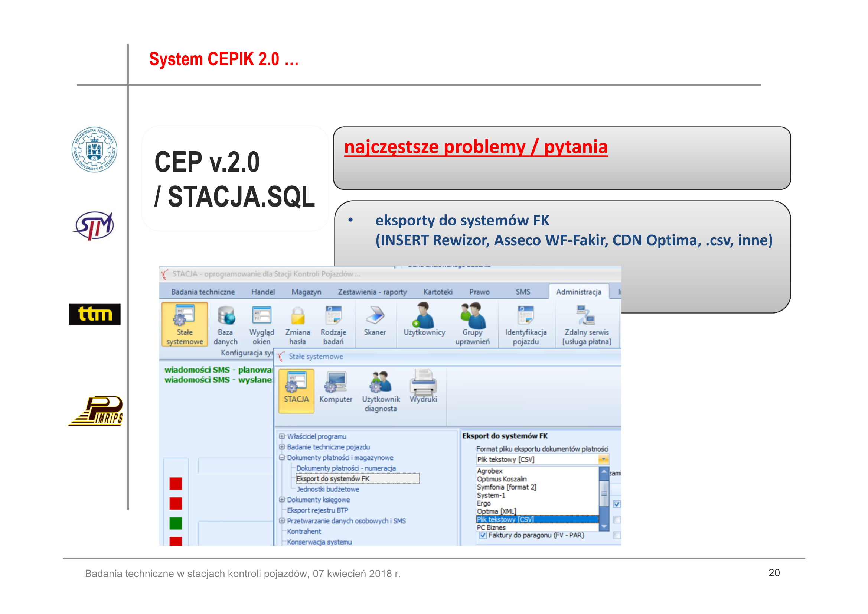Click the Stałe systemowe window icon
Image resolution: width=868 pixels, height=614 pixels.
(x=281, y=357)
